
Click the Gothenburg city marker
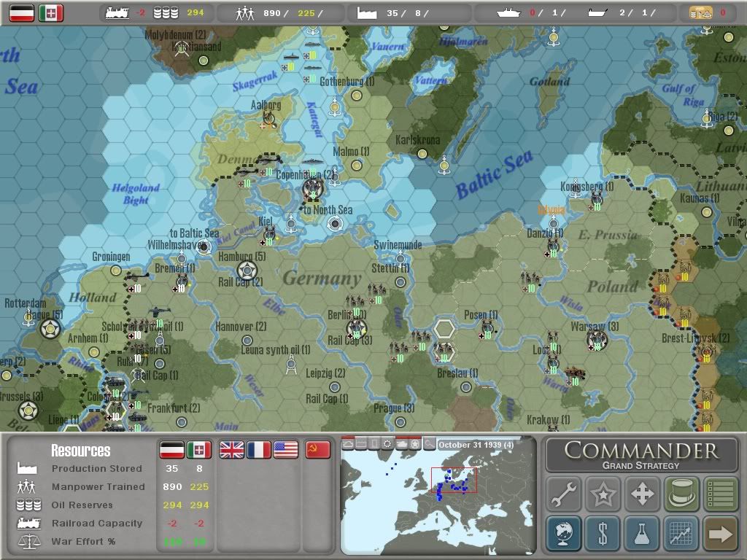(x=356, y=96)
